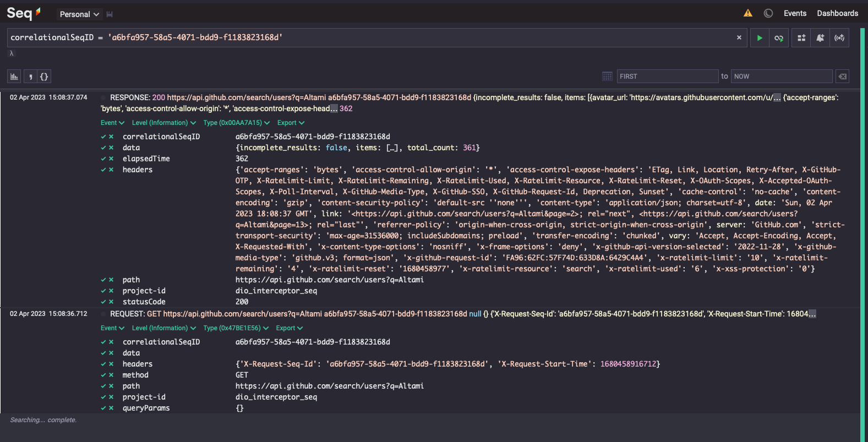The height and width of the screenshot is (442, 868).
Task: Open the calendar date picker
Action: coord(607,77)
